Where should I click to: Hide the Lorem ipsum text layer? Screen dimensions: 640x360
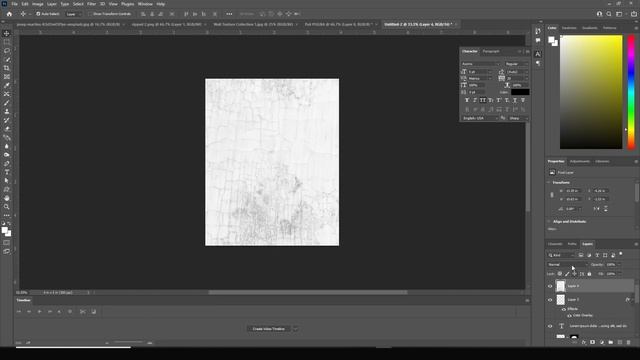tap(550, 326)
